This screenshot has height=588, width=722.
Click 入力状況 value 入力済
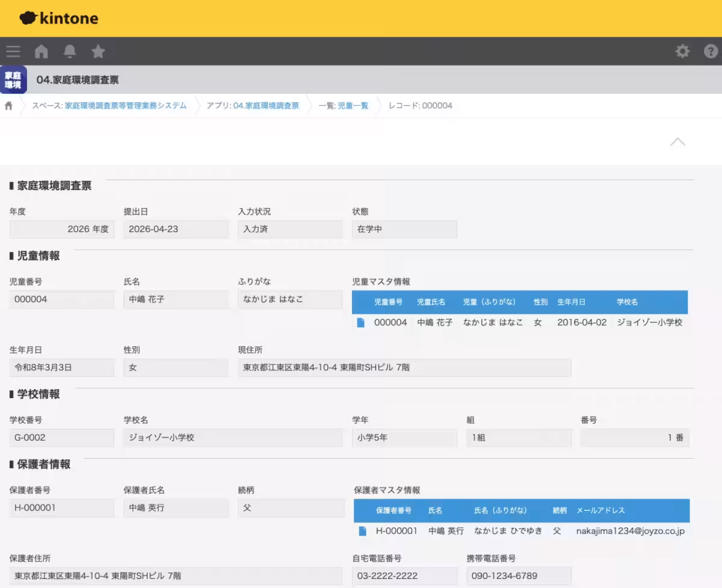coord(291,229)
